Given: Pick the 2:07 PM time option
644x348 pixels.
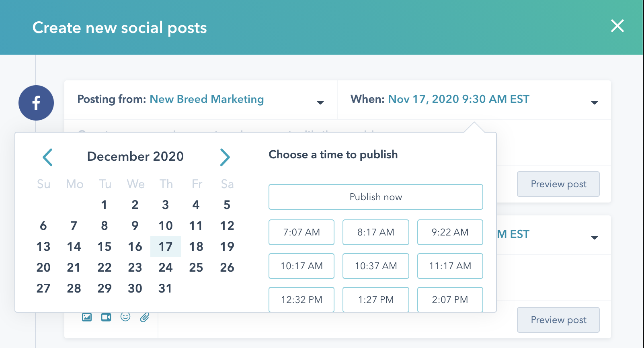Looking at the screenshot, I should click(x=450, y=299).
